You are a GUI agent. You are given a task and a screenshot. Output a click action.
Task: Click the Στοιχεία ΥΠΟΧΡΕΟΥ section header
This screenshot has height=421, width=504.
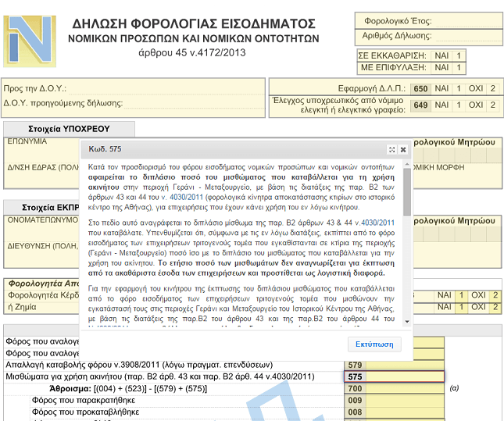click(69, 129)
